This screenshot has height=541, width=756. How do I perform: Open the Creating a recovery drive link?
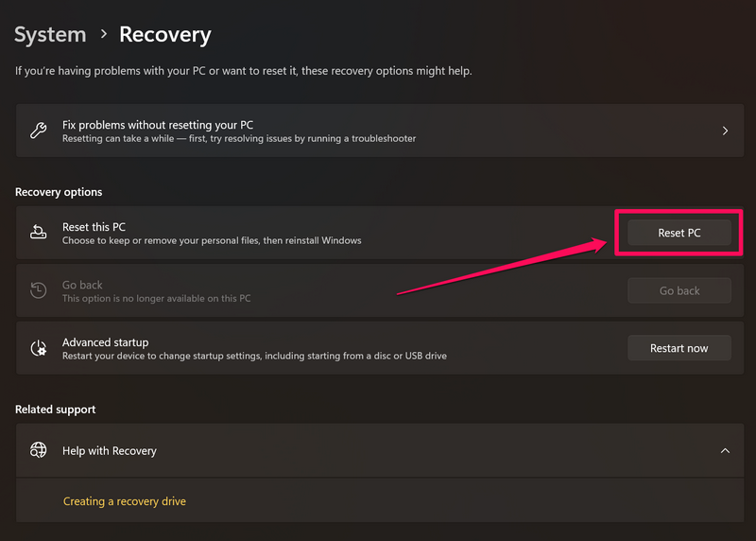click(x=125, y=501)
